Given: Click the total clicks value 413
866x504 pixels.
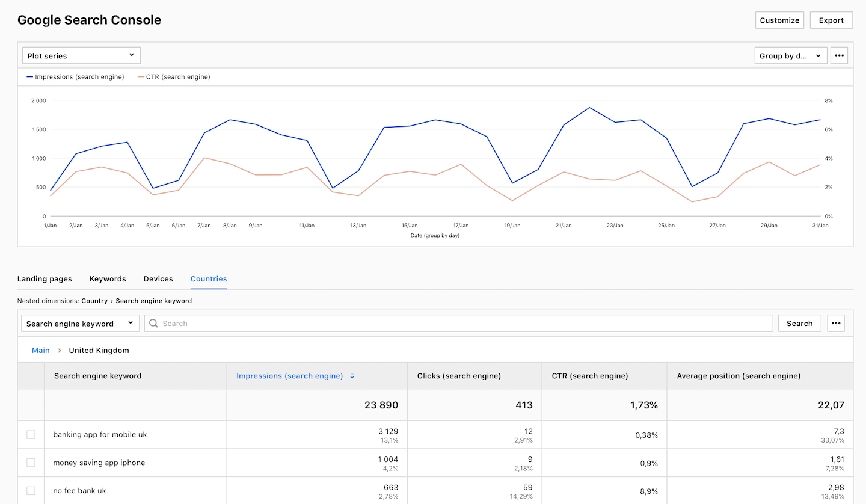Looking at the screenshot, I should (524, 405).
